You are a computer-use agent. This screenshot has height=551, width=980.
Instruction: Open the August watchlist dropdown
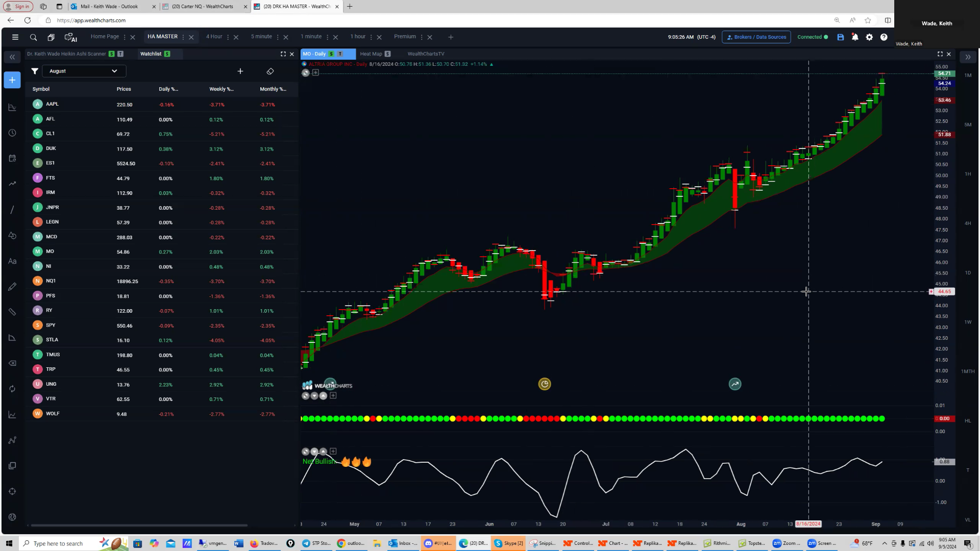click(84, 71)
